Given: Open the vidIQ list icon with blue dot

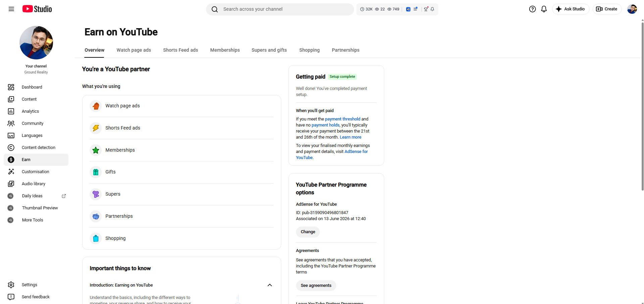Looking at the screenshot, I should tap(415, 9).
